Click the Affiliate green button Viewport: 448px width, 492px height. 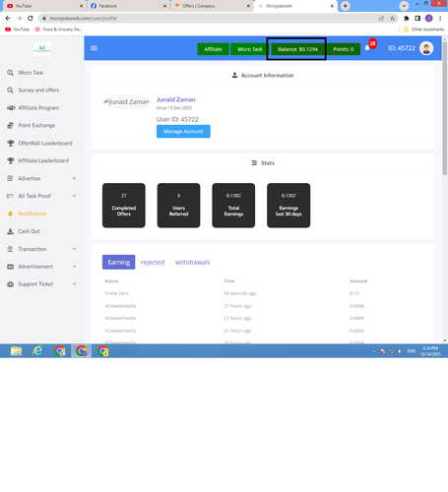click(213, 49)
